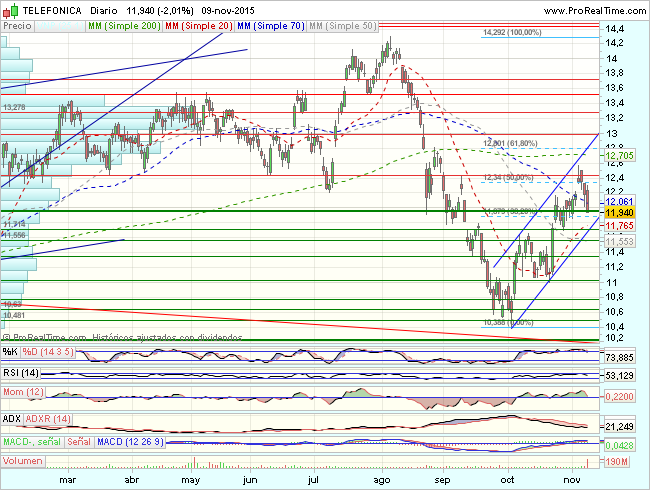
Task: Click the Volumen panel label
Action: [23, 461]
